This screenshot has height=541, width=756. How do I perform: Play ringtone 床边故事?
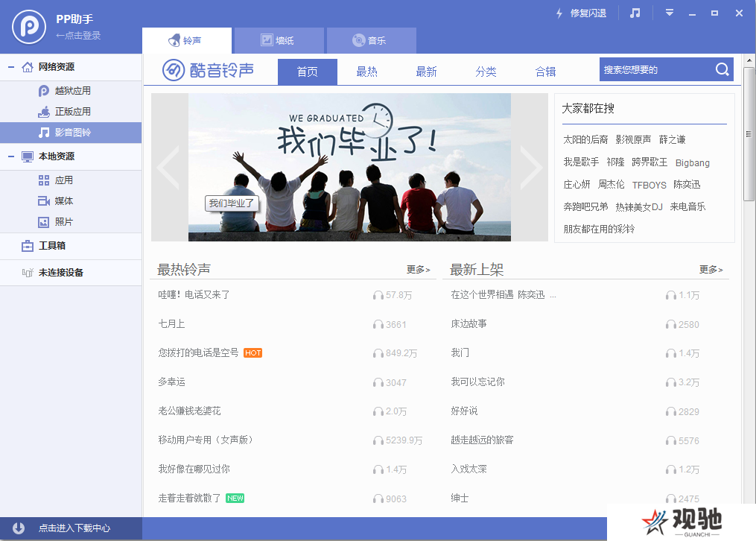point(468,323)
